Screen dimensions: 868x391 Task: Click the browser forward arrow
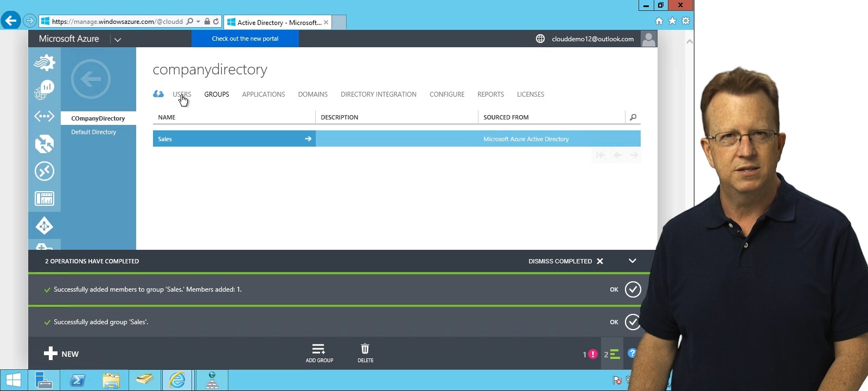pos(30,21)
